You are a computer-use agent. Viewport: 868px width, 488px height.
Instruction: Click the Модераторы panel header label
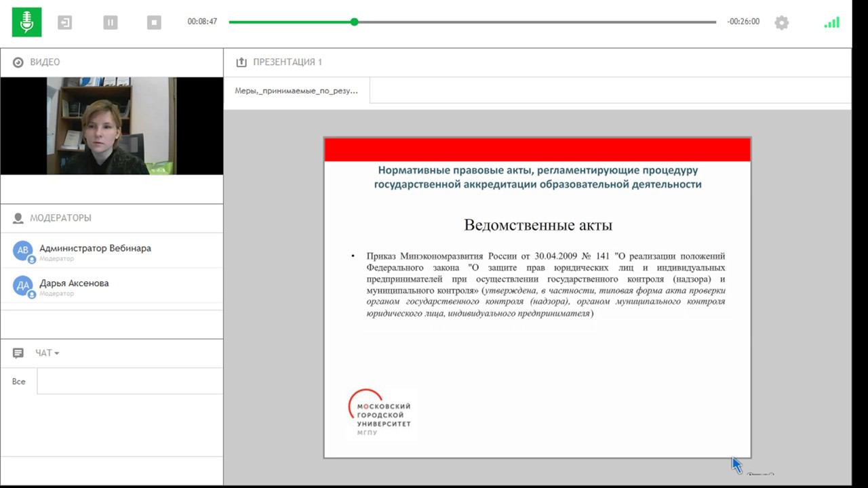[x=61, y=218]
